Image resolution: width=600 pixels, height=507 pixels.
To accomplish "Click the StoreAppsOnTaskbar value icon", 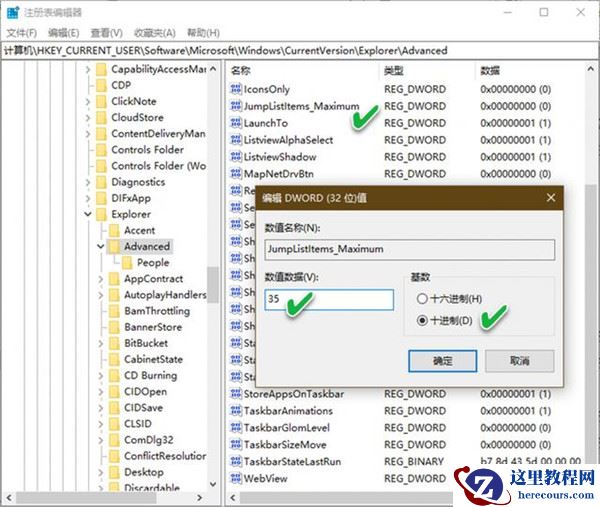I will (x=236, y=394).
